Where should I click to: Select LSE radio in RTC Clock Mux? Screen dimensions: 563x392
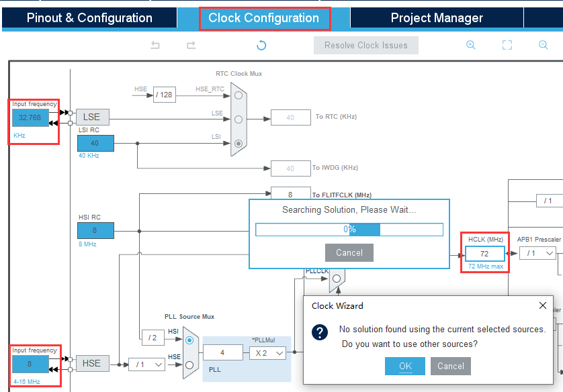(239, 119)
